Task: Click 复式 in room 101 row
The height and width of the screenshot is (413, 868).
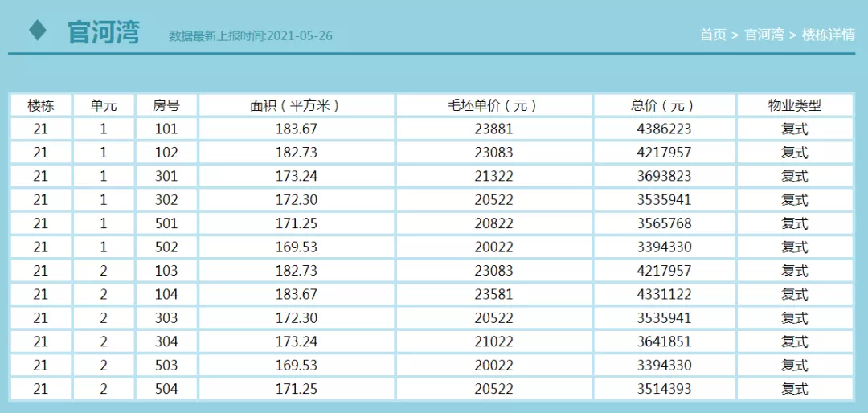Action: tap(795, 129)
